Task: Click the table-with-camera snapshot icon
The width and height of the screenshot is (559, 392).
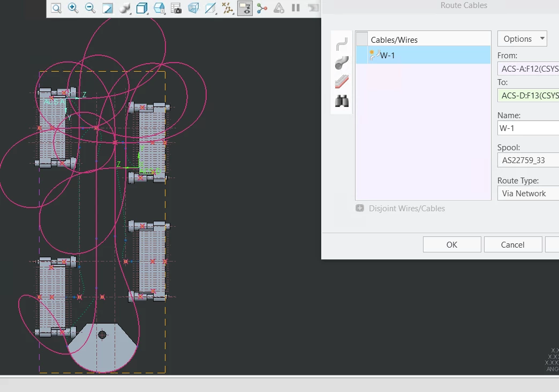Action: point(176,8)
